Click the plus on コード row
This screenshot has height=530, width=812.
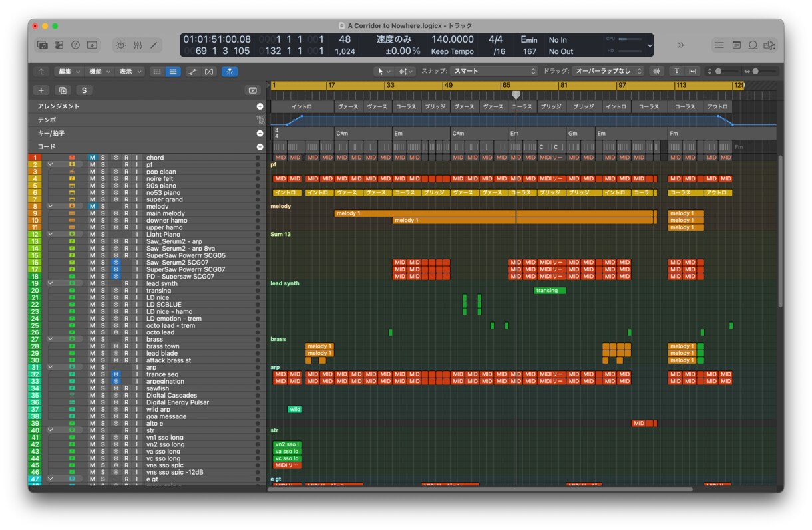260,146
